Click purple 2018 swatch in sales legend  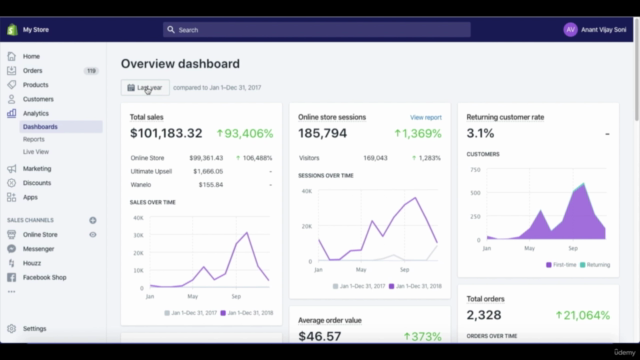point(223,313)
